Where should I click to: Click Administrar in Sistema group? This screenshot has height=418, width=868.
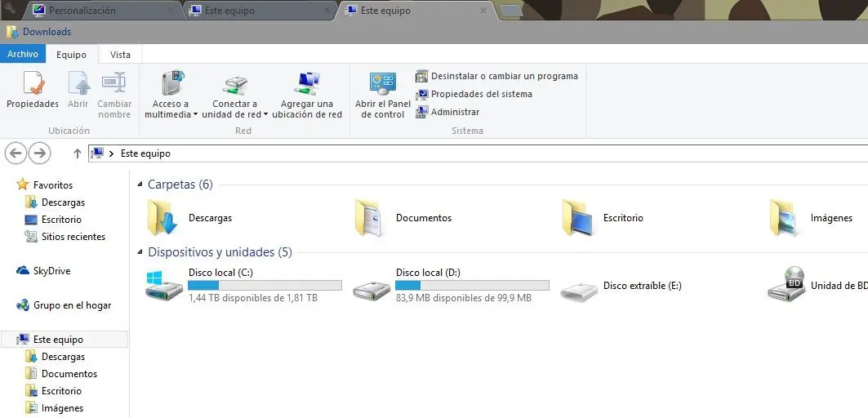pos(447,112)
